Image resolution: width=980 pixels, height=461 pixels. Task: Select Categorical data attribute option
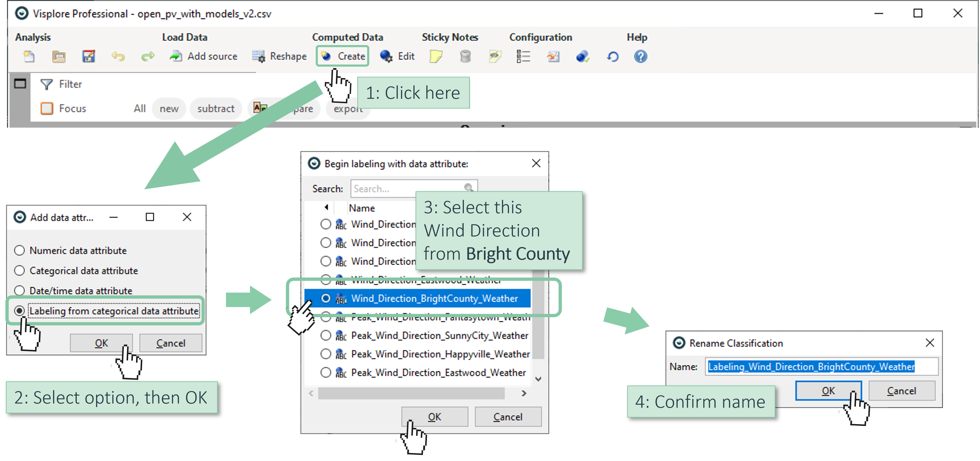(19, 271)
